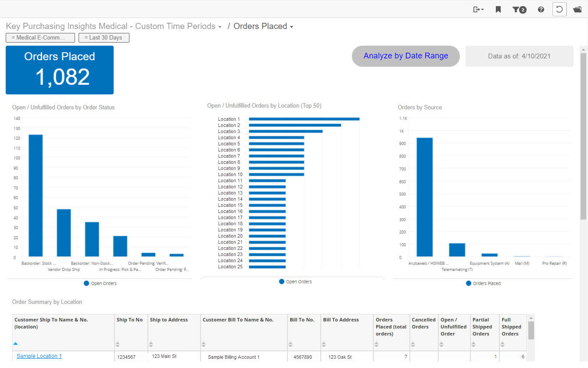Click the help question mark icon
588x368 pixels.
(541, 9)
